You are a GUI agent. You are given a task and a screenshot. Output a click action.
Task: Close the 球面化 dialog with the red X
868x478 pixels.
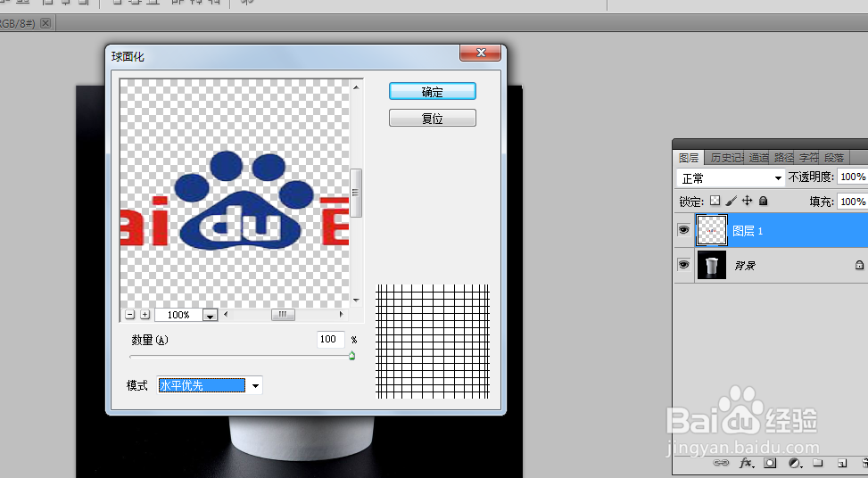coord(480,54)
